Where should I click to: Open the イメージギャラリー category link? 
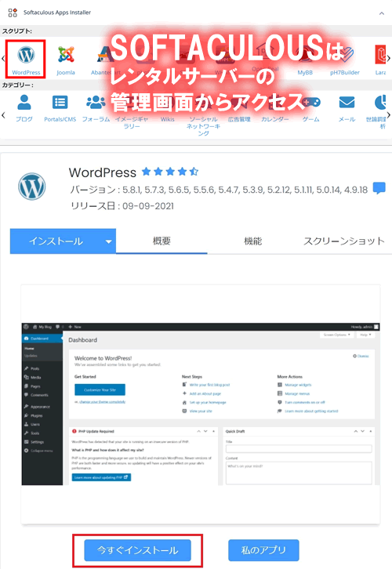coord(132,122)
